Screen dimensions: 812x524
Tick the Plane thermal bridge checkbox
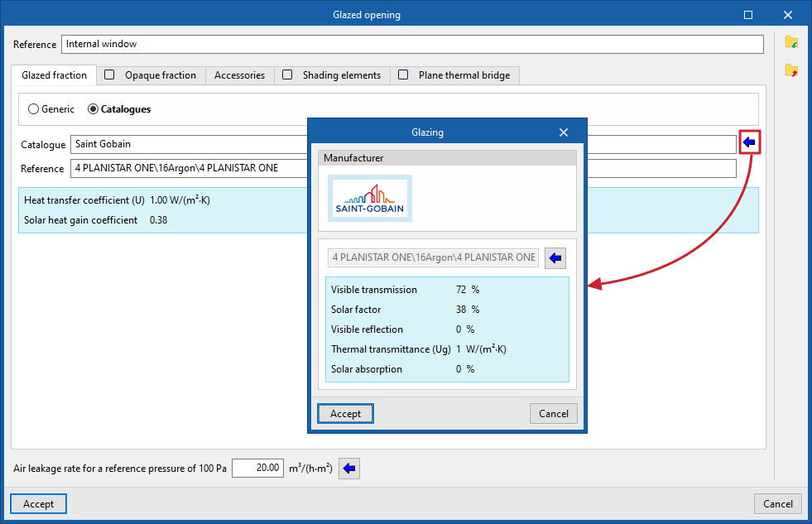point(403,75)
